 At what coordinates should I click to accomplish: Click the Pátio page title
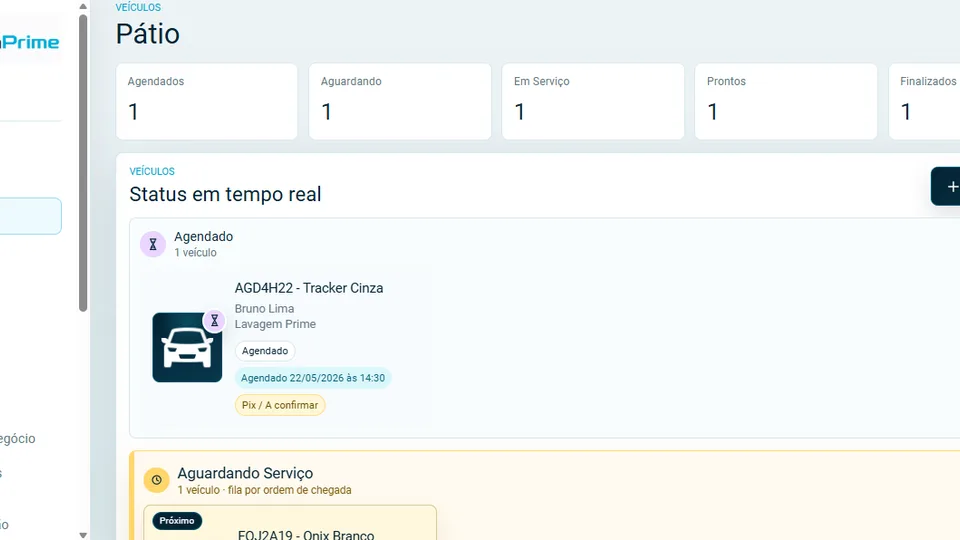click(148, 34)
